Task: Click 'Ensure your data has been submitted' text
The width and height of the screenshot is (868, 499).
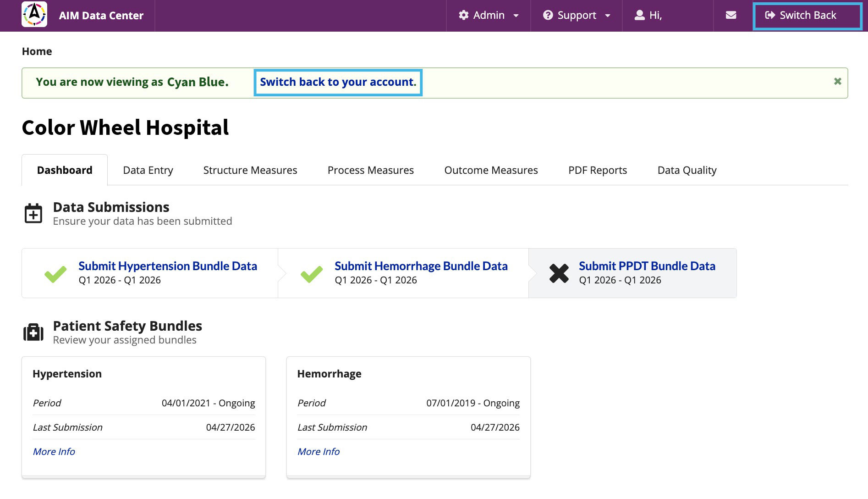Action: tap(143, 222)
